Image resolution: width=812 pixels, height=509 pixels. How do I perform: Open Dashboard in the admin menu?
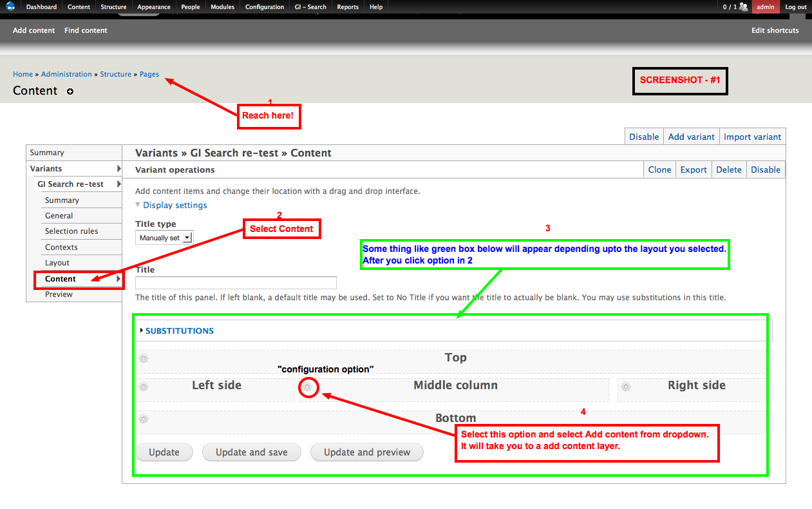tap(41, 7)
